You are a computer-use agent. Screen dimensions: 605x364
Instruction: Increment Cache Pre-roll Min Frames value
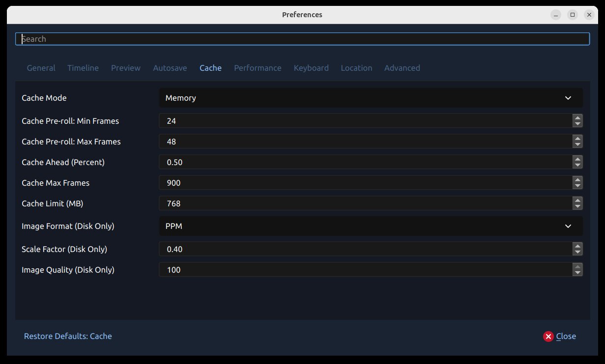point(577,118)
